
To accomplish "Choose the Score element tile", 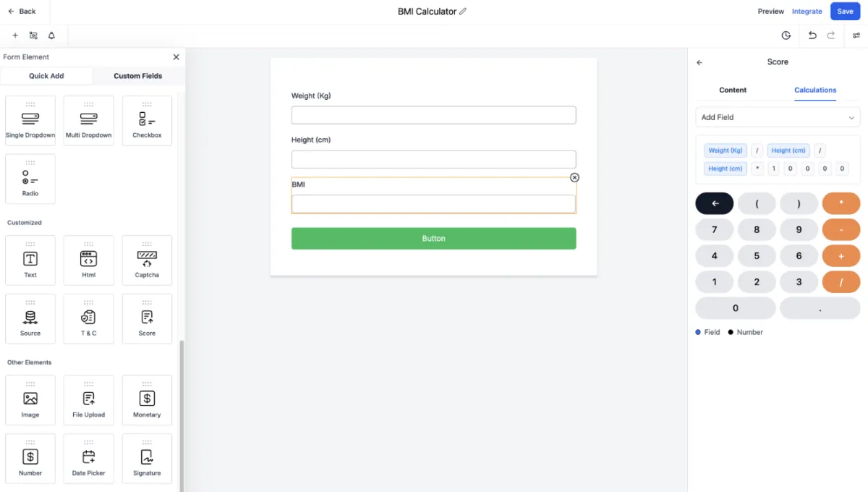I will pyautogui.click(x=147, y=318).
